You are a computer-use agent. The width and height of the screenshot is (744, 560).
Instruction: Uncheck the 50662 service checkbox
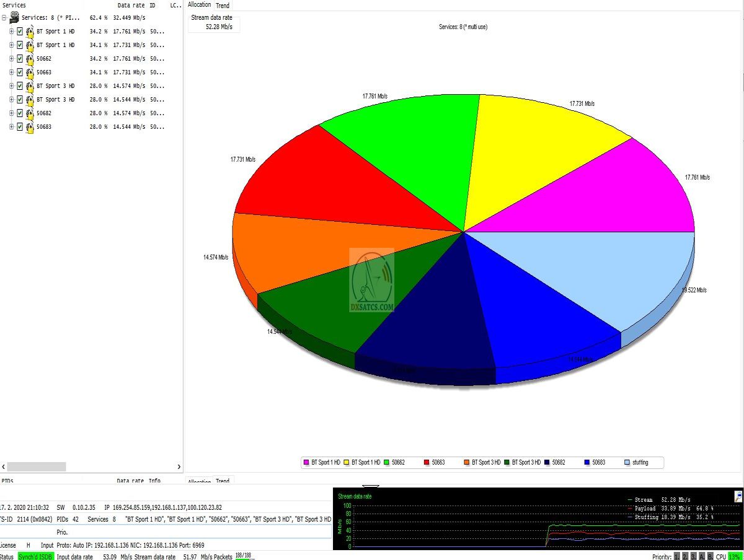(x=20, y=59)
